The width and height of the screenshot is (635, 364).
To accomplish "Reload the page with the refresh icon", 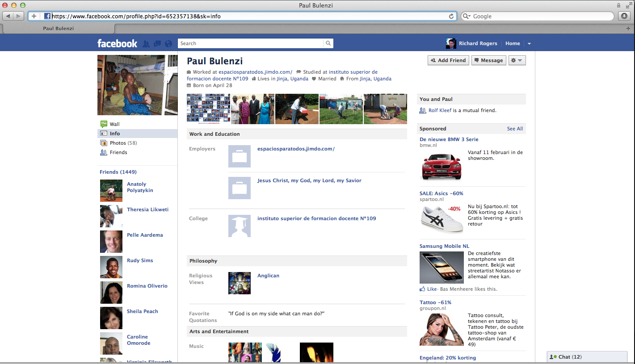I will [x=451, y=16].
